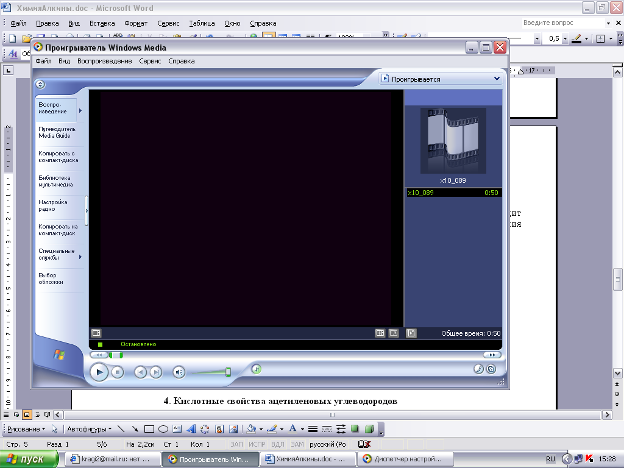Image resolution: width=624 pixels, height=468 pixels.
Task: Click Select Objects arrow tool
Action: click(55, 429)
